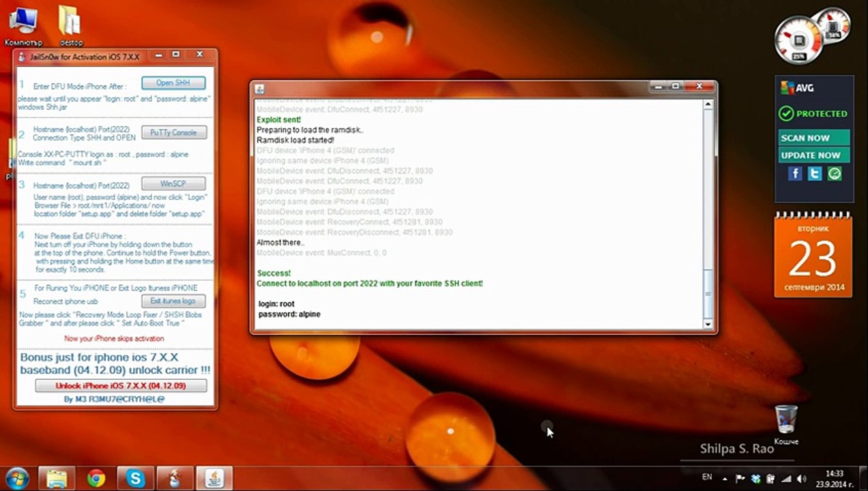This screenshot has height=491, width=868.
Task: Launch the PuTTy Console button
Action: [x=173, y=132]
